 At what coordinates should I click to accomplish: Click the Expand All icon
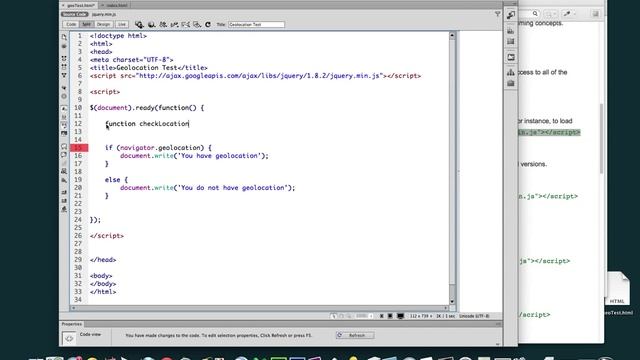64,76
